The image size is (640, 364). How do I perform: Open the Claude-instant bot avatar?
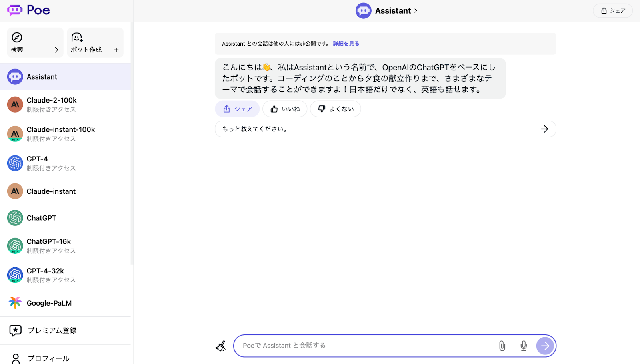[x=15, y=191]
